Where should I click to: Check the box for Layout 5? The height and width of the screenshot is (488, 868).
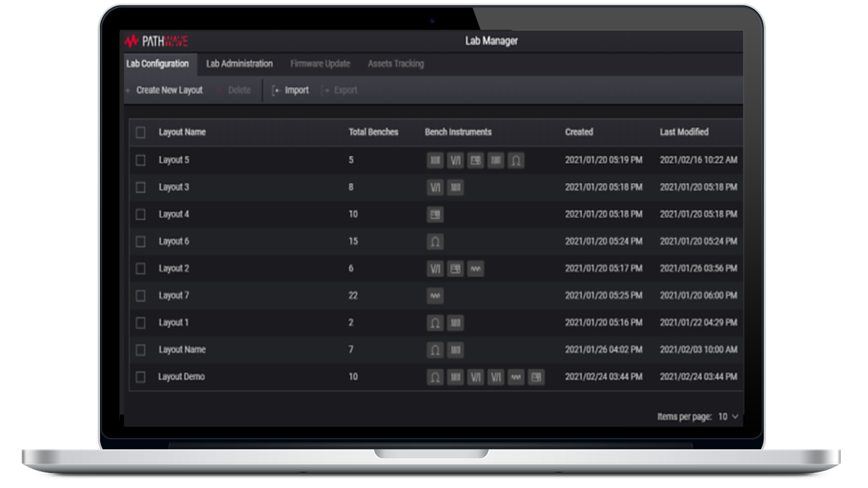click(141, 160)
